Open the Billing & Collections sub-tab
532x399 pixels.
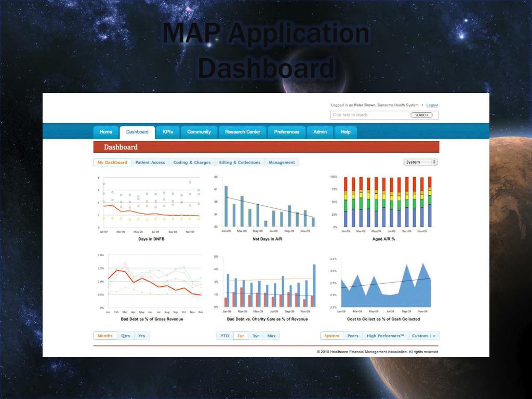240,163
